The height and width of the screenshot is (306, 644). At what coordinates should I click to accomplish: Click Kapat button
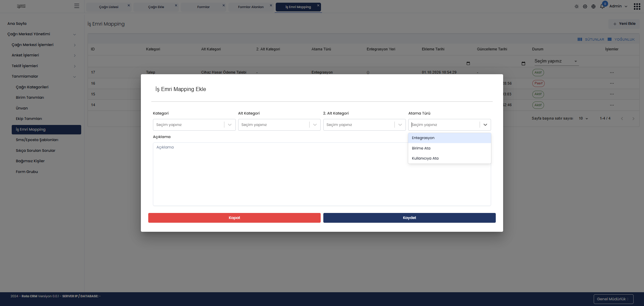point(234,218)
